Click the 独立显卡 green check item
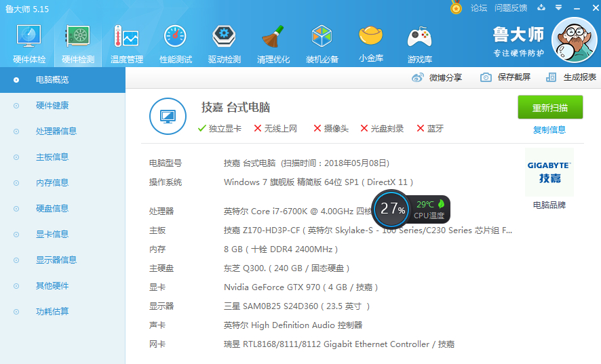Viewport: 601px width, 364px height. [x=220, y=129]
